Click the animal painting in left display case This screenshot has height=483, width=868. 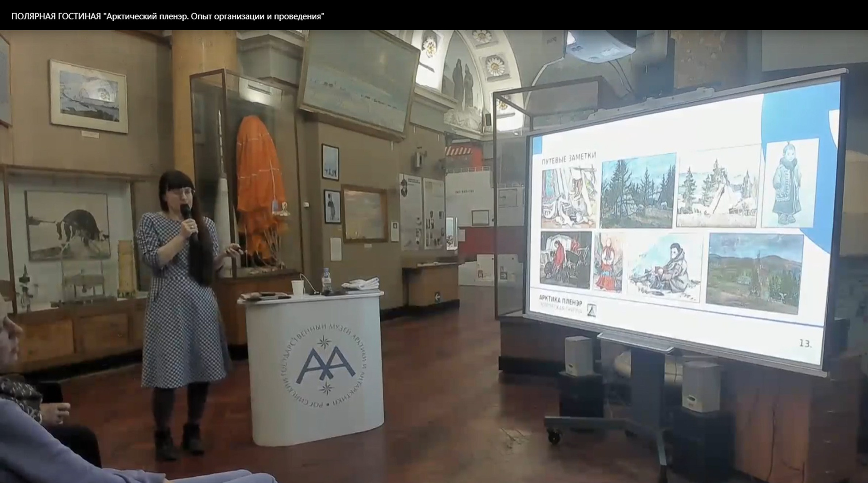[68, 225]
